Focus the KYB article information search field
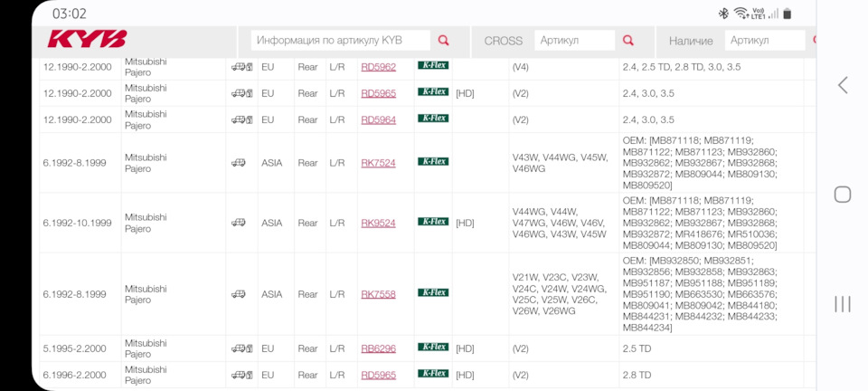 point(340,41)
